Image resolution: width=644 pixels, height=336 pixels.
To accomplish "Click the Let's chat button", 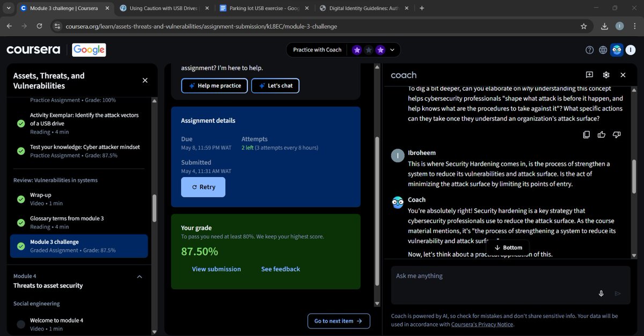I will tap(275, 86).
